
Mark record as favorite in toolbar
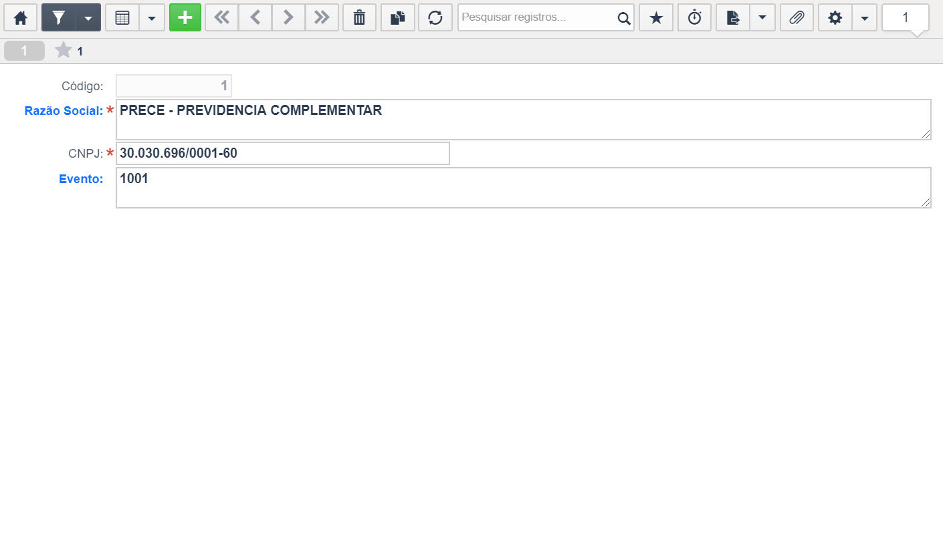(656, 18)
